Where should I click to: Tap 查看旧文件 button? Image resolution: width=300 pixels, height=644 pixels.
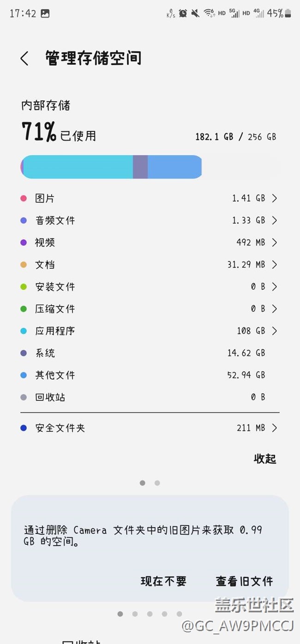pyautogui.click(x=244, y=581)
